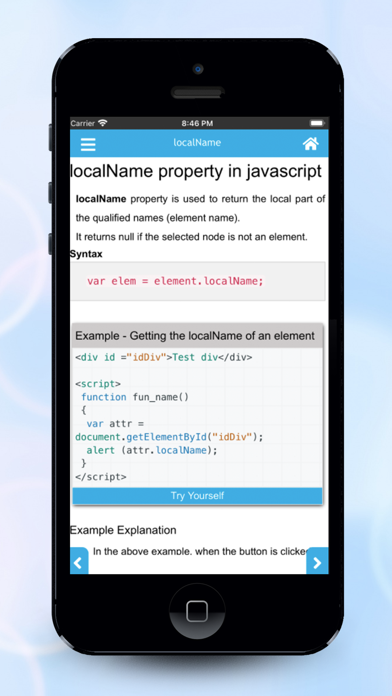Tap the Try Yourself button

point(198,496)
